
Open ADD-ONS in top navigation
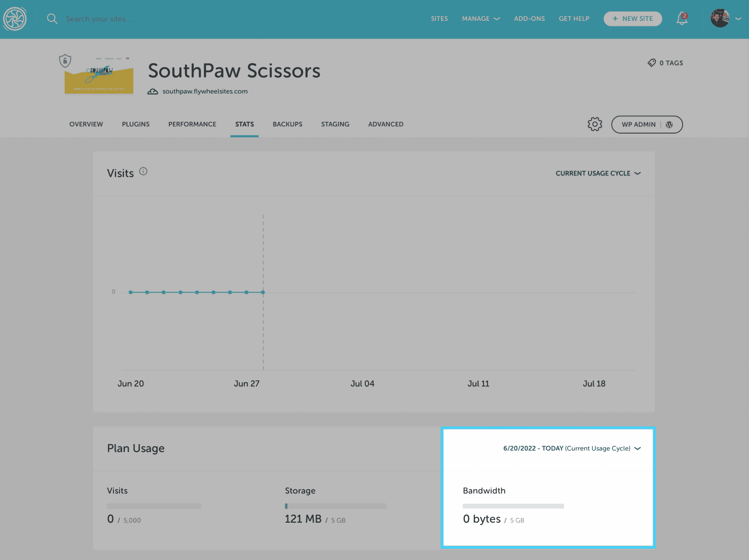tap(530, 19)
